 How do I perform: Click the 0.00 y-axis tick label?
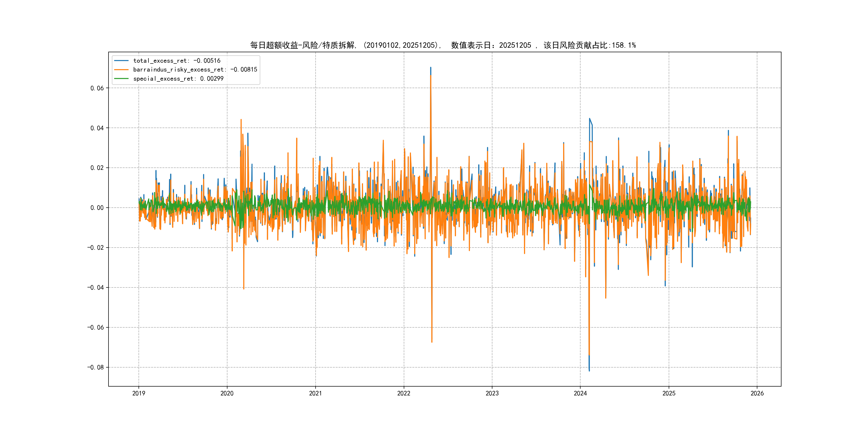pos(97,208)
